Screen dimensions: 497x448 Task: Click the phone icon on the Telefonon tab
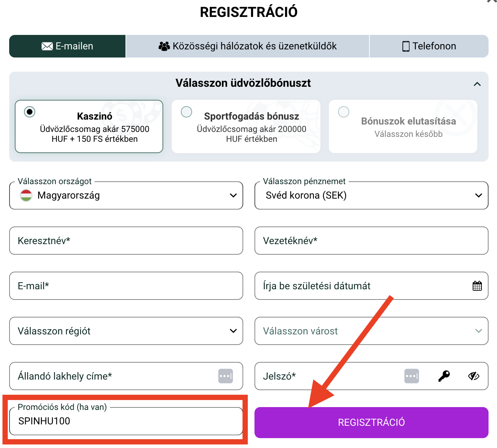[405, 46]
